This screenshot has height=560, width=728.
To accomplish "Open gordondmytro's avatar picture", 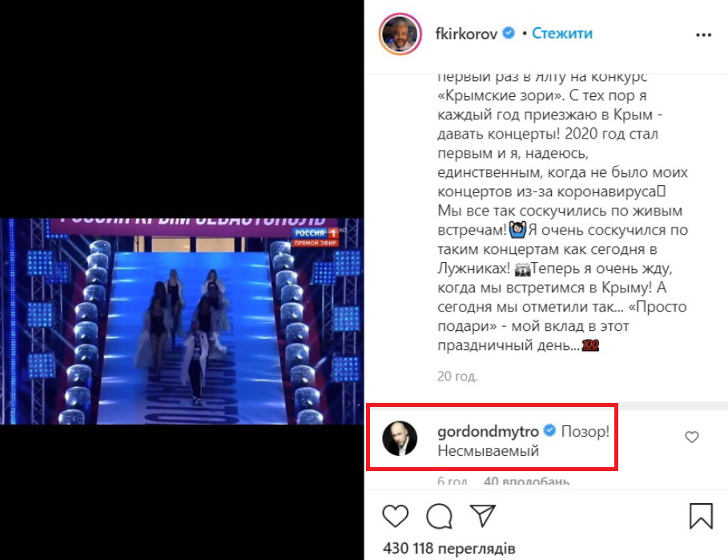I will pyautogui.click(x=400, y=438).
